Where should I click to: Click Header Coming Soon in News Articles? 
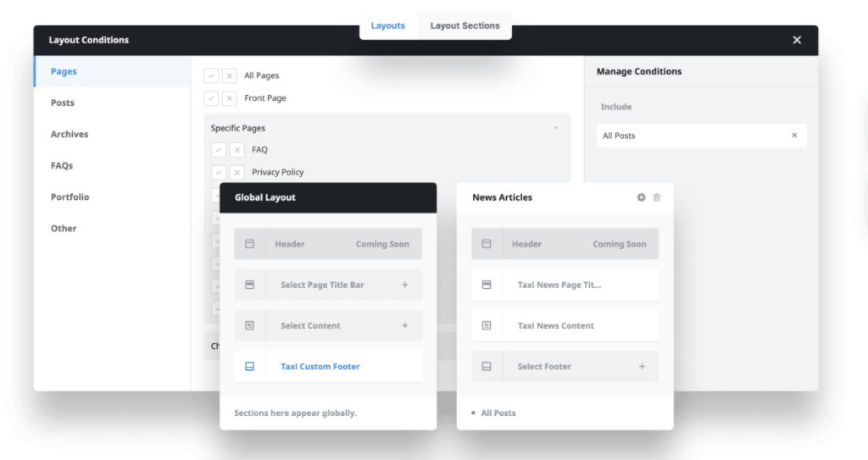tap(565, 244)
